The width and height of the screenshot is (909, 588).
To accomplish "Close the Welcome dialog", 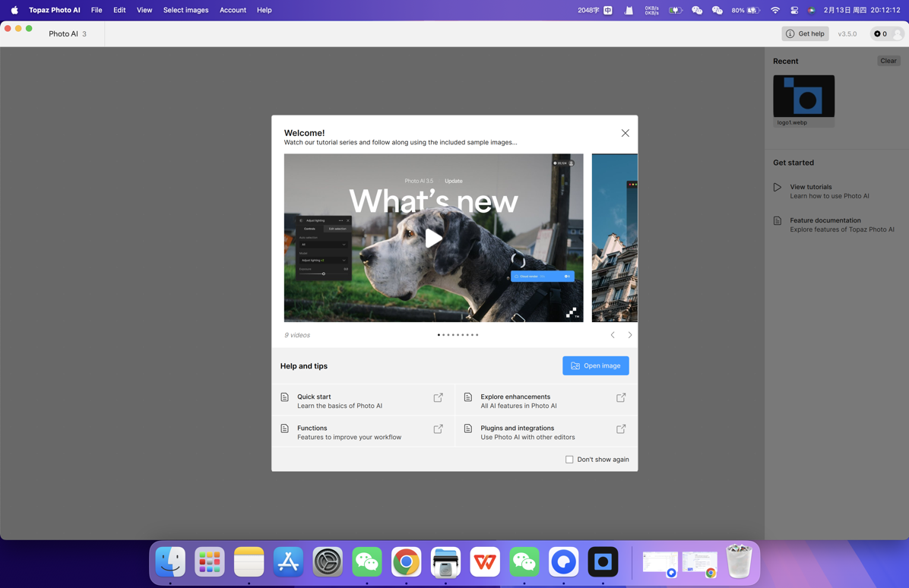I will 625,133.
